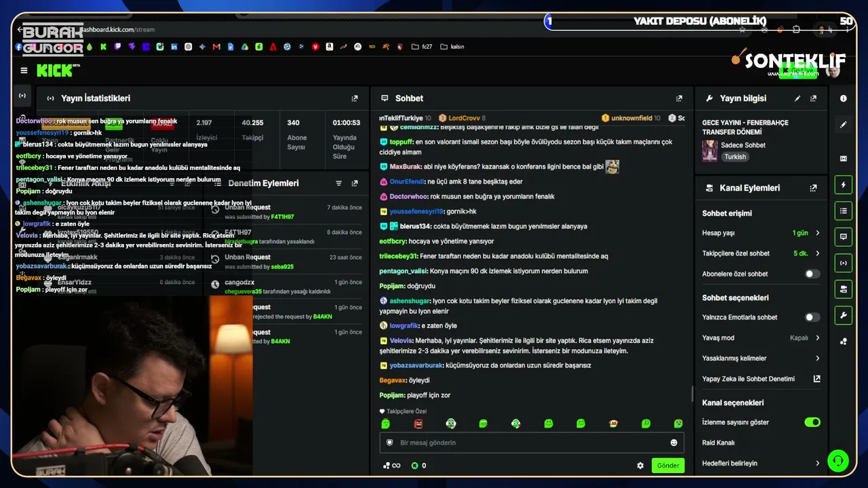Click the Bir mesaj gönderin input
Viewport: 868px width, 488px height.
pos(532,443)
